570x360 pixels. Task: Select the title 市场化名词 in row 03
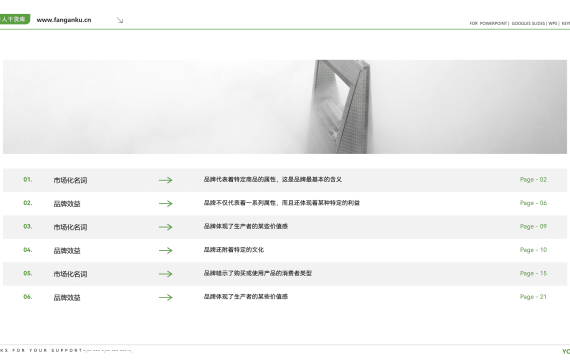coord(71,227)
